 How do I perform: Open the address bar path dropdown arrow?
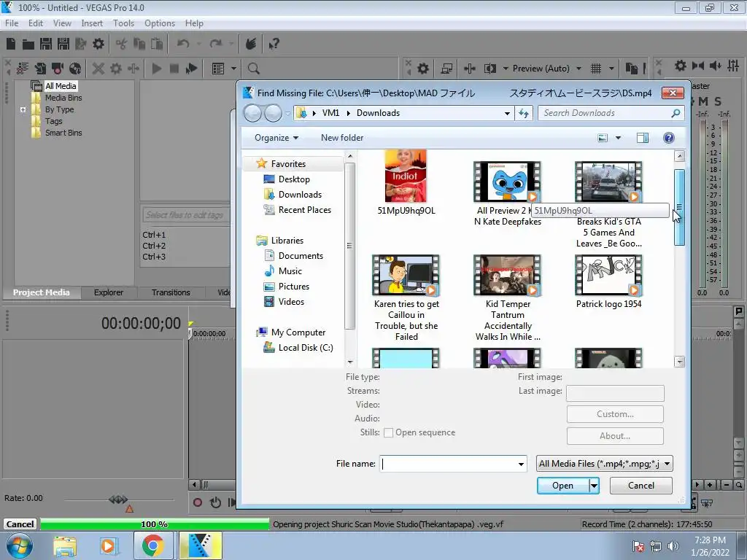pyautogui.click(x=507, y=113)
